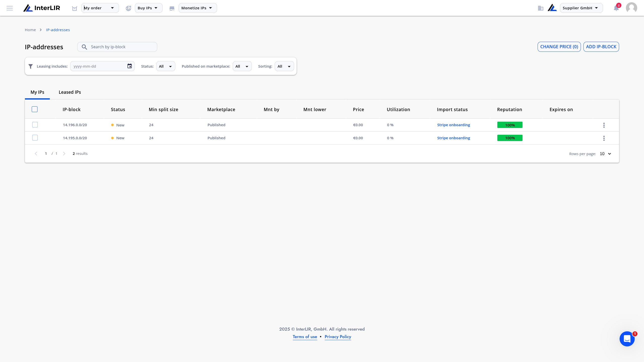Screen dimensions: 644x362
Task: Open the hamburger navigation menu
Action: (10, 8)
